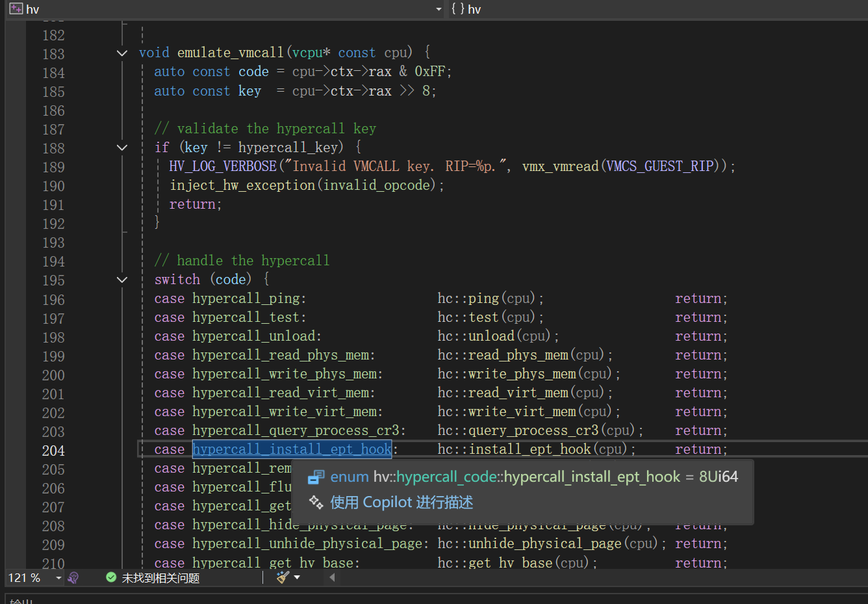Viewport: 868px width, 604px height.
Task: Click the '未找到相关问题' status text
Action: tap(160, 578)
